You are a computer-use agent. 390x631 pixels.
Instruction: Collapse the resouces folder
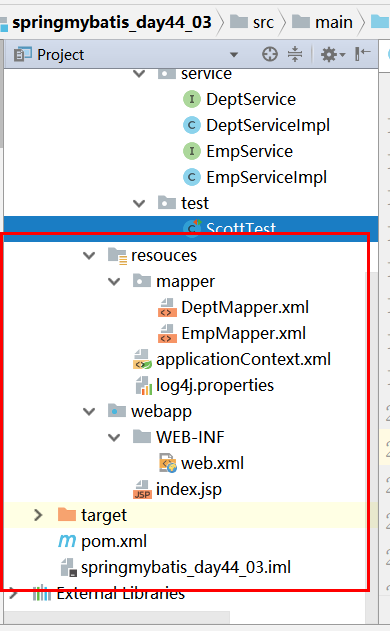coord(89,255)
